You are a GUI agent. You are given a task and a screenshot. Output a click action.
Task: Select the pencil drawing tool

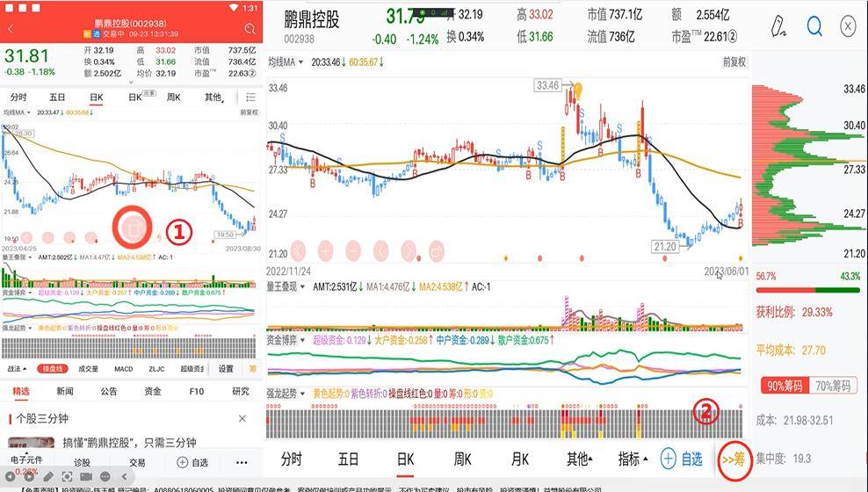tap(779, 26)
